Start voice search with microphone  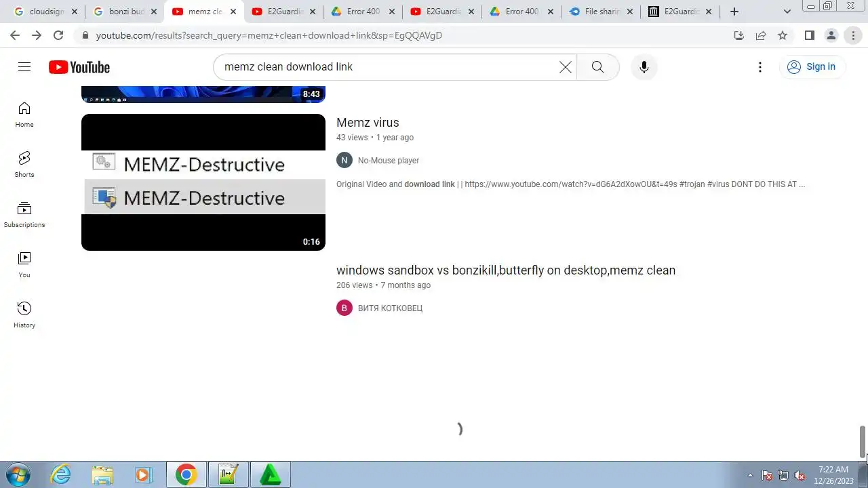[x=644, y=66]
